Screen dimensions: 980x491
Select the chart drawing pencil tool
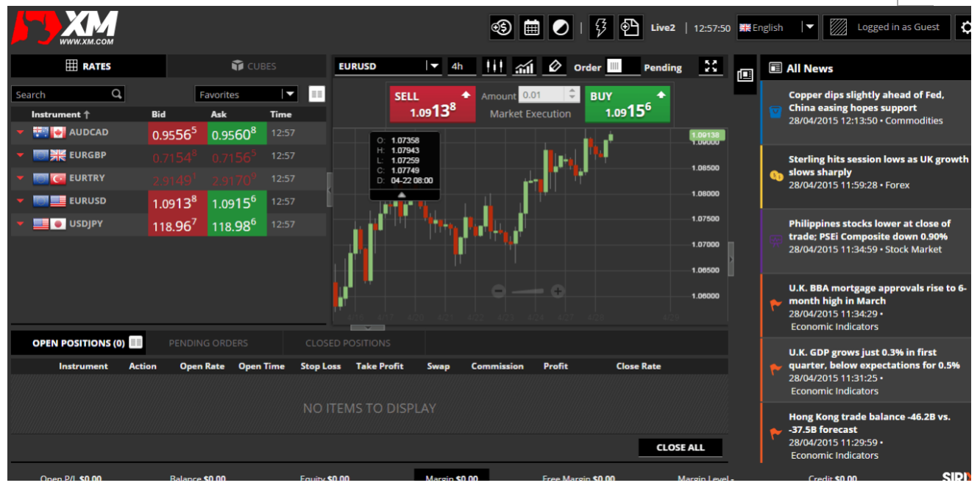(x=555, y=67)
